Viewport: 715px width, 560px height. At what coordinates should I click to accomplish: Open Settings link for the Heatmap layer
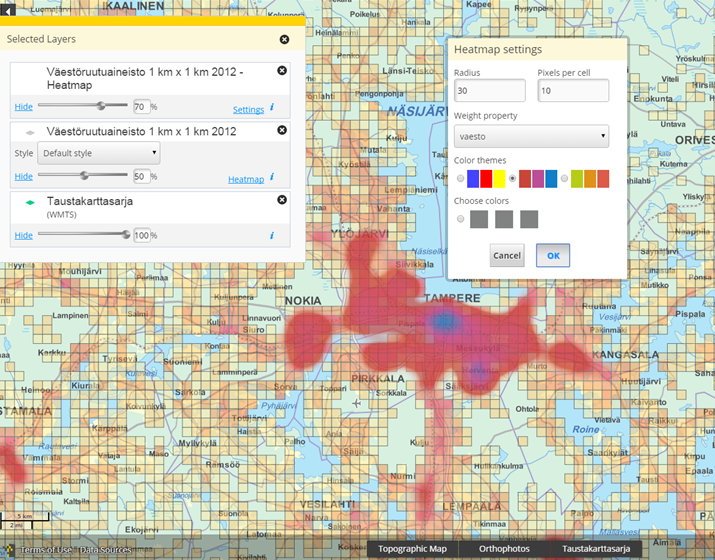click(x=248, y=110)
